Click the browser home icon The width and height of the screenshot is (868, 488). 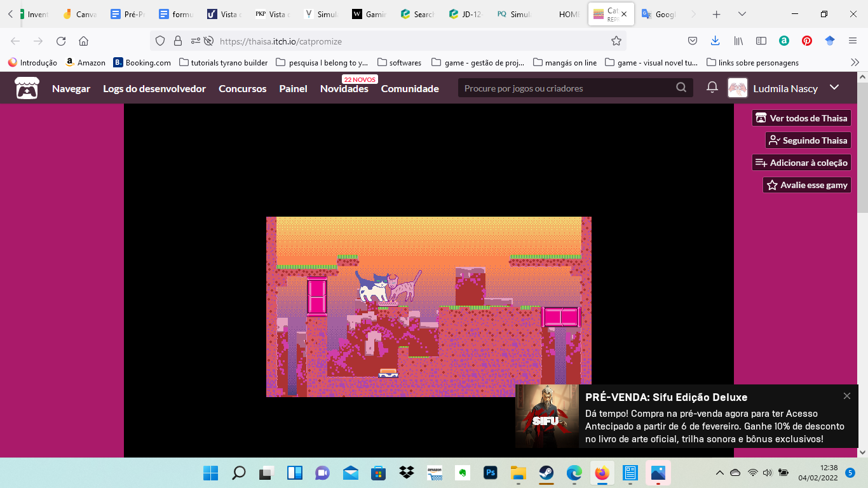coord(83,41)
